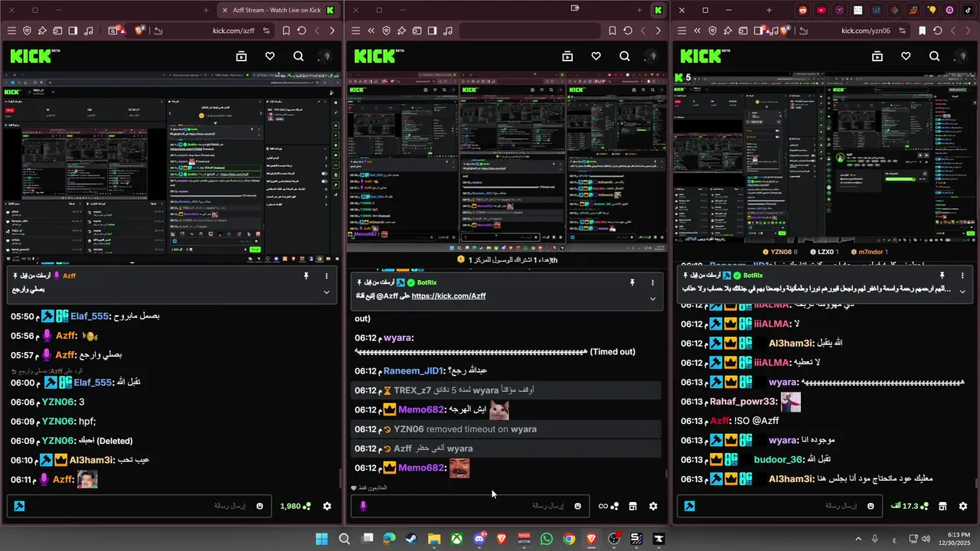Open new tab in right window
The height and width of the screenshot is (551, 980).
(769, 10)
